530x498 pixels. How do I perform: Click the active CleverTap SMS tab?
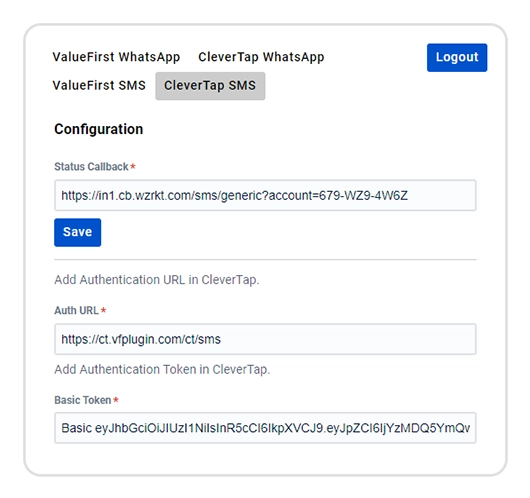pos(210,86)
